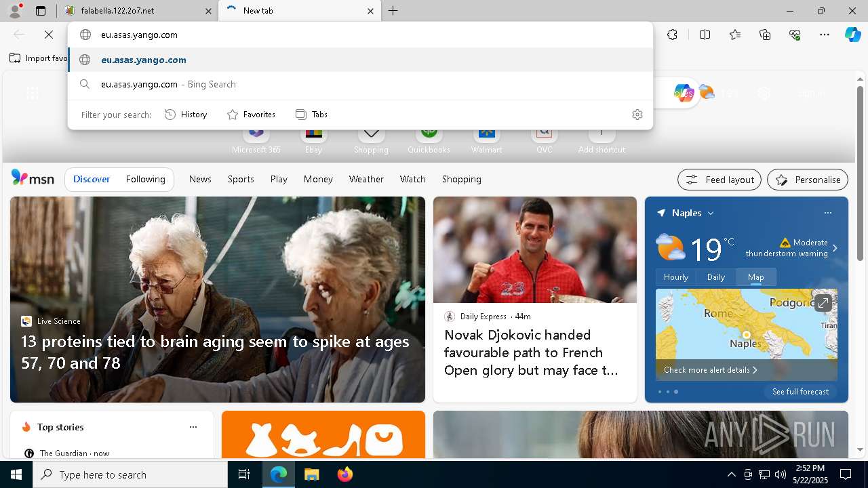The width and height of the screenshot is (868, 488).
Task: Open the Extensions puzzle icon
Action: pyautogui.click(x=672, y=35)
